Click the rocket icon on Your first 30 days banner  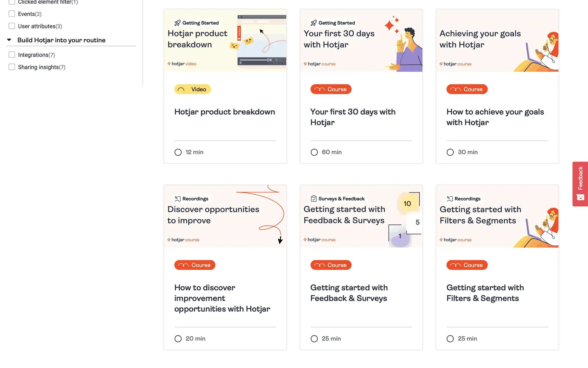pos(313,23)
